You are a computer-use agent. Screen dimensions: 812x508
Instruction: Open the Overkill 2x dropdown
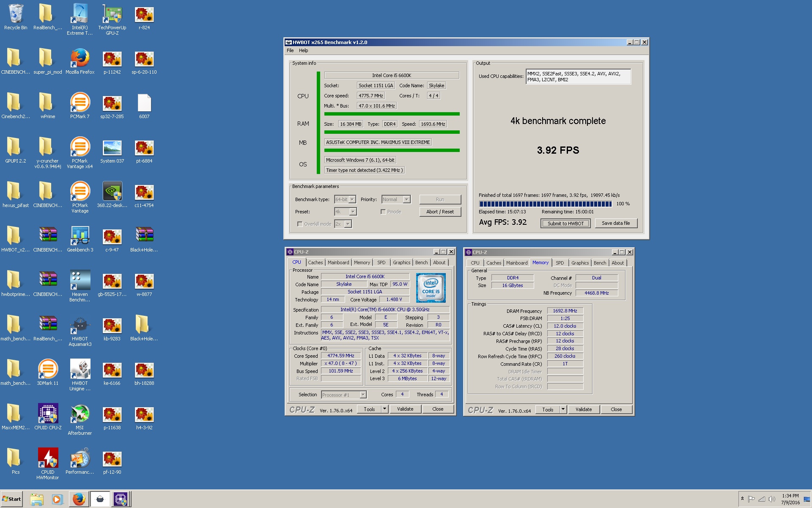348,224
